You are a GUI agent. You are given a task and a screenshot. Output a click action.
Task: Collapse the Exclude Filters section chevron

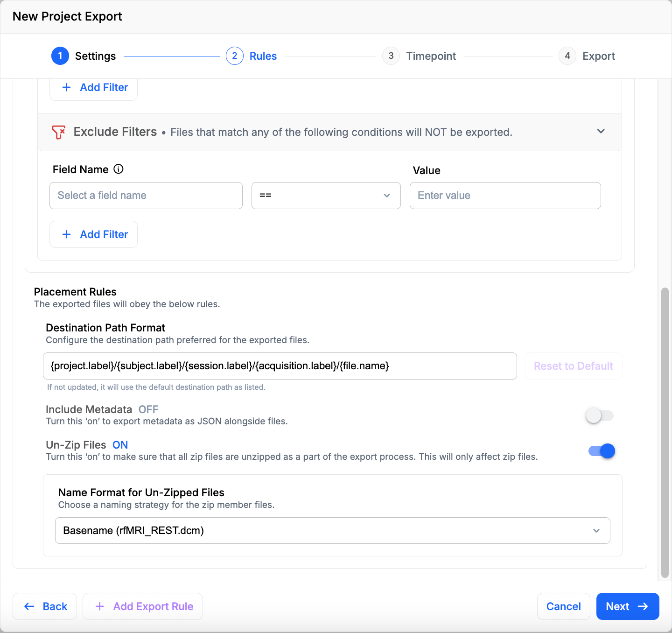601,132
